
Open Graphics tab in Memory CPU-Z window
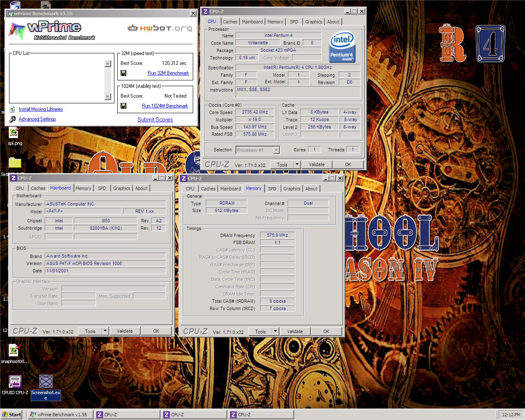pyautogui.click(x=292, y=189)
